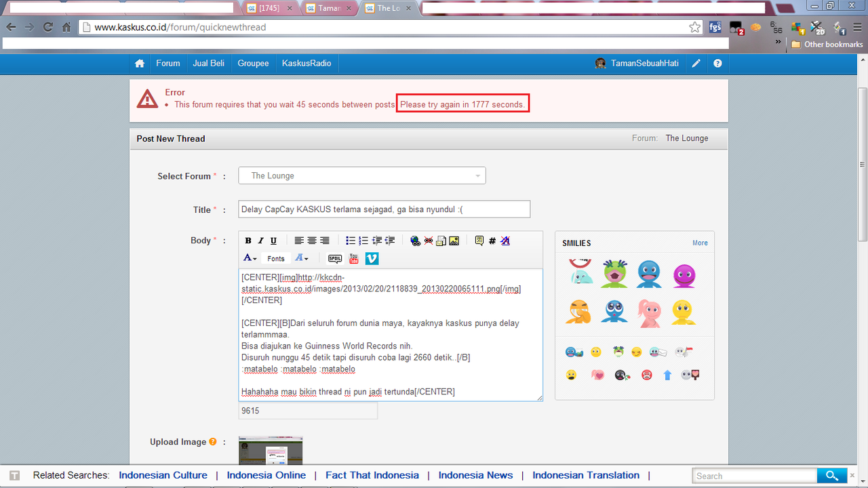Open the KaskusRadio menu
This screenshot has width=868, height=488.
pos(307,63)
